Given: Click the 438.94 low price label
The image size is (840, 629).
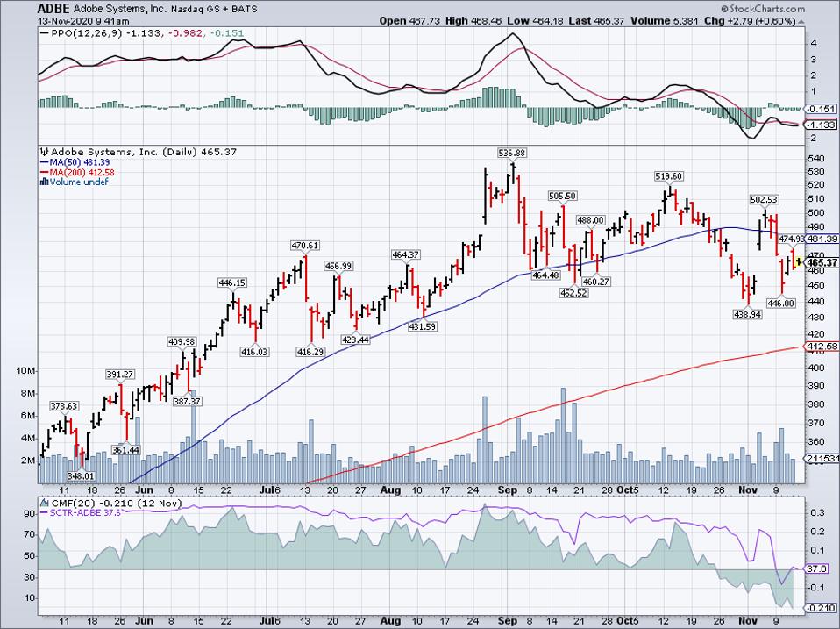Looking at the screenshot, I should coord(747,314).
